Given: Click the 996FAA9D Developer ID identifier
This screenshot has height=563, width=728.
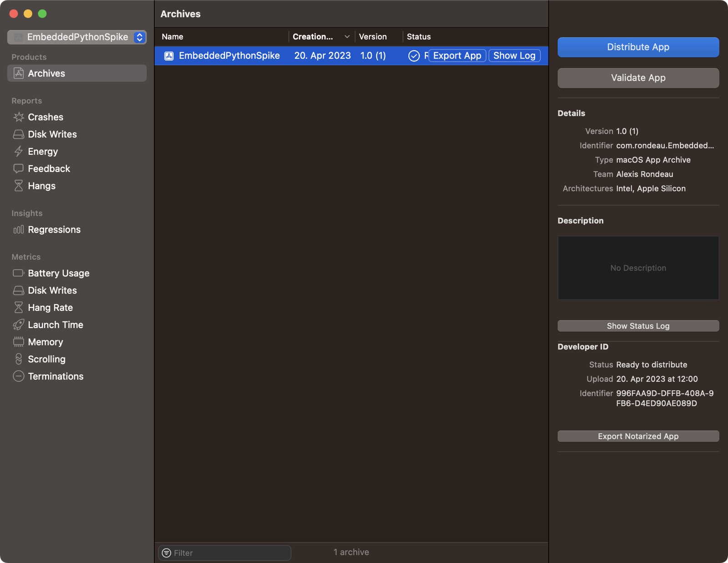Looking at the screenshot, I should tap(665, 398).
